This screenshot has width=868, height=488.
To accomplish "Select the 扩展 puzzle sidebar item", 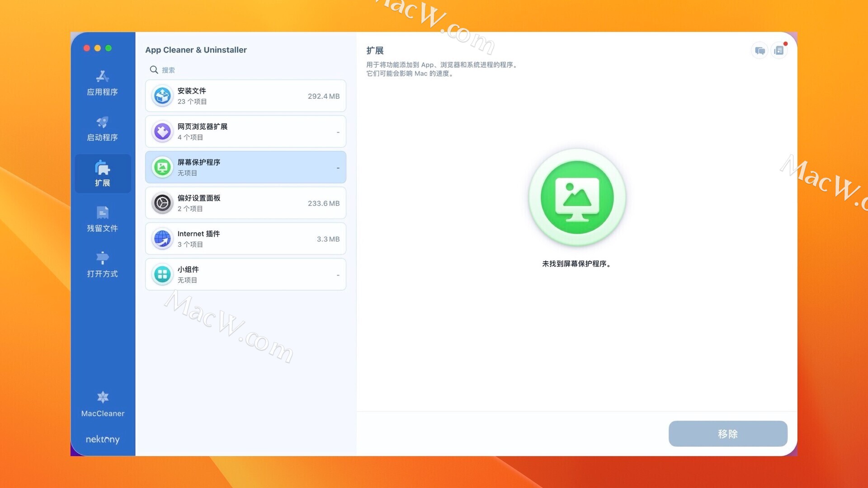I will (103, 174).
